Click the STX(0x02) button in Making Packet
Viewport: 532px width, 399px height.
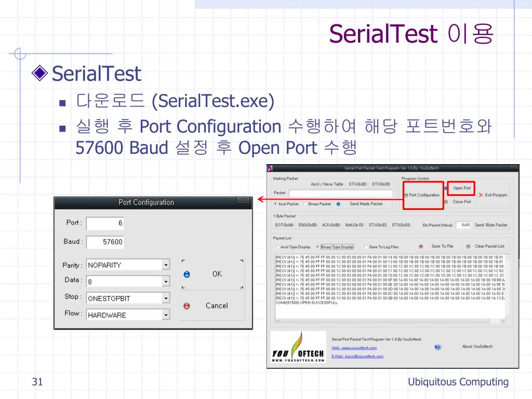click(357, 184)
